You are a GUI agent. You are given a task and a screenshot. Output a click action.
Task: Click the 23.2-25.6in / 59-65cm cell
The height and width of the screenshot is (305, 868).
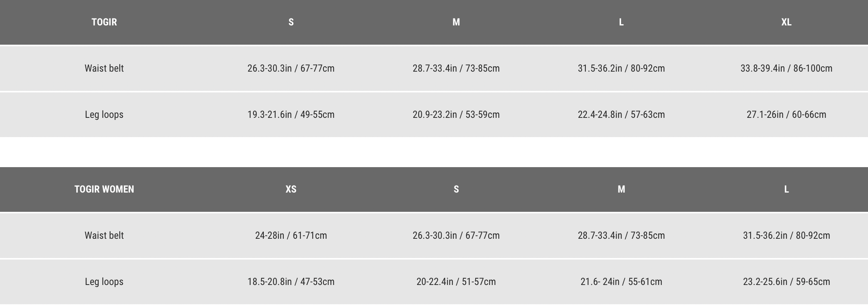(x=786, y=282)
